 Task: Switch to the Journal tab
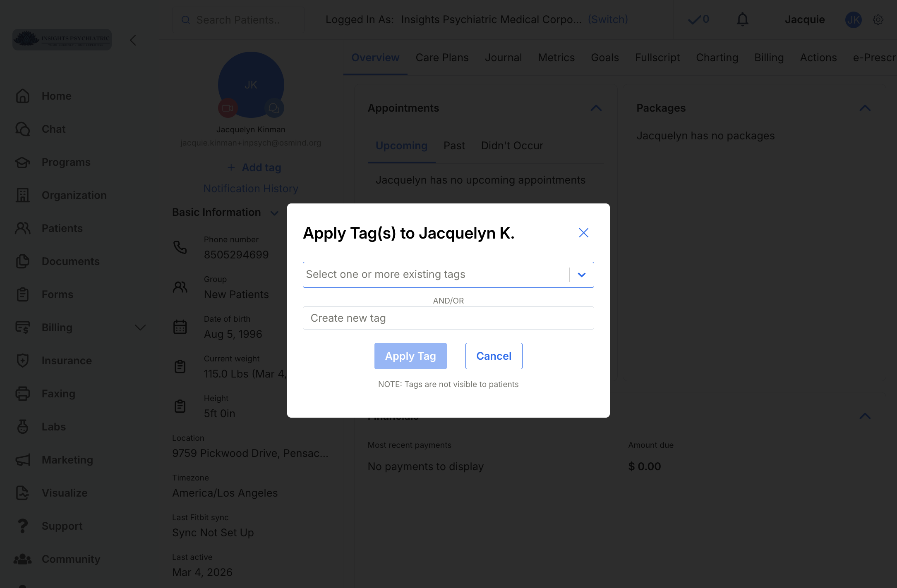click(x=503, y=57)
